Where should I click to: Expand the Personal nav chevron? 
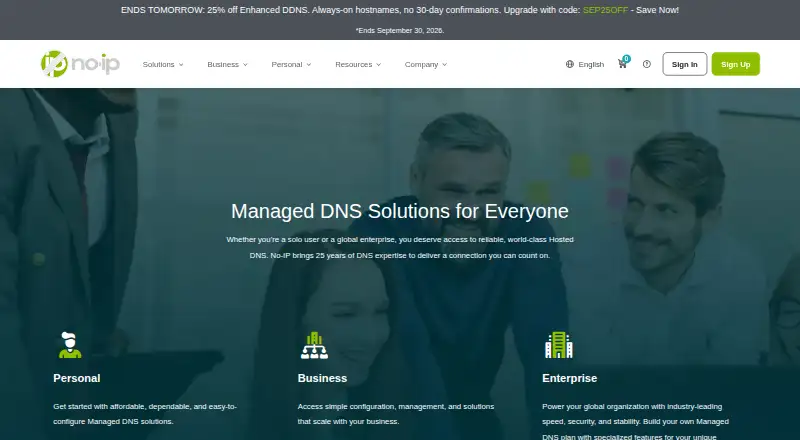[x=309, y=65]
